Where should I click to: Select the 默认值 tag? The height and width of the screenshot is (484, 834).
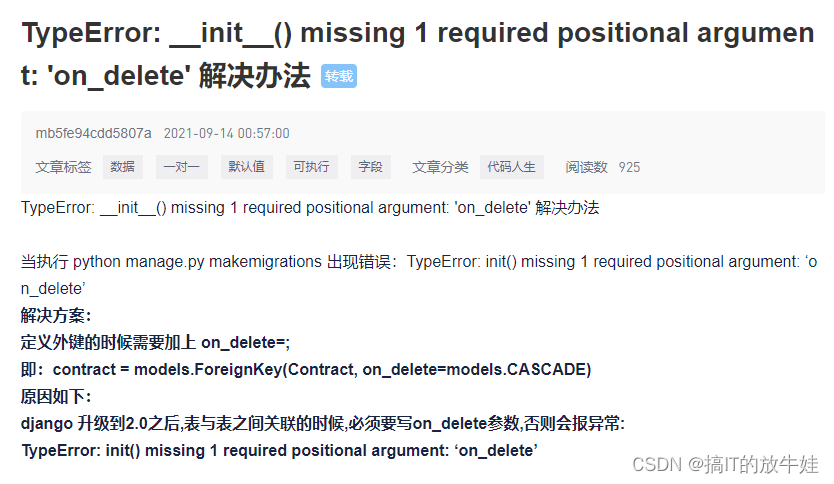[x=247, y=167]
